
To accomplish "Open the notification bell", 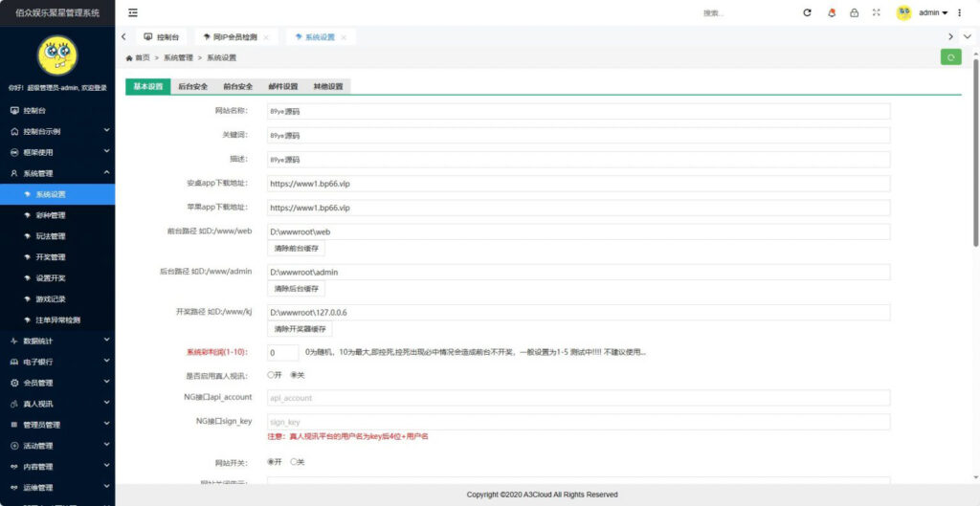I will coord(831,12).
